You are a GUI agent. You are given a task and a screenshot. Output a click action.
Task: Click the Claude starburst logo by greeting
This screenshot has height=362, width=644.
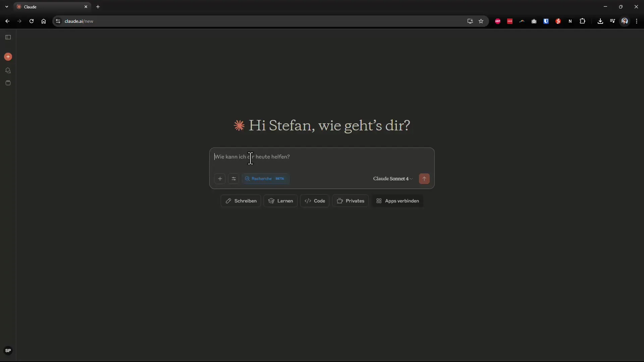coord(239,126)
